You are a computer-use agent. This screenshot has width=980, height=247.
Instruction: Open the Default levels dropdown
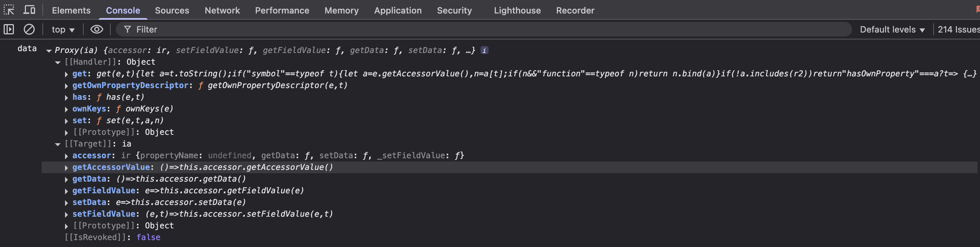point(892,30)
